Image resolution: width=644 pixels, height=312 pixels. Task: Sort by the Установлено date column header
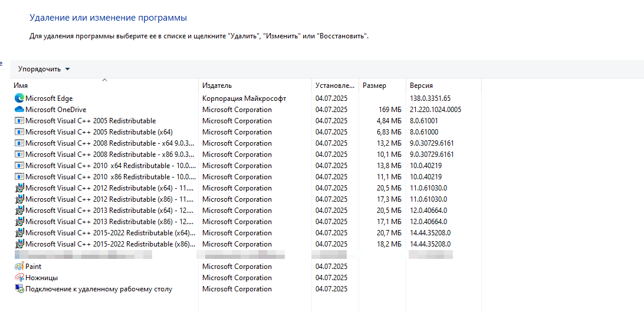click(x=335, y=86)
